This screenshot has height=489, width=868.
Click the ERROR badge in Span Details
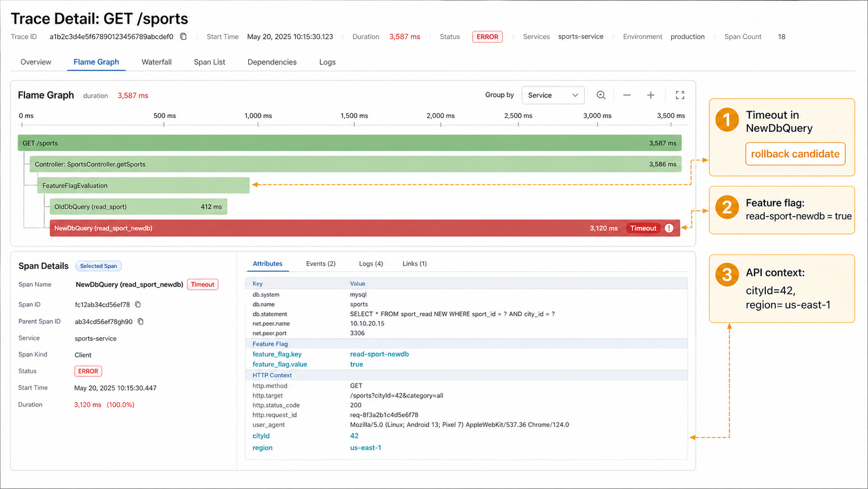88,371
